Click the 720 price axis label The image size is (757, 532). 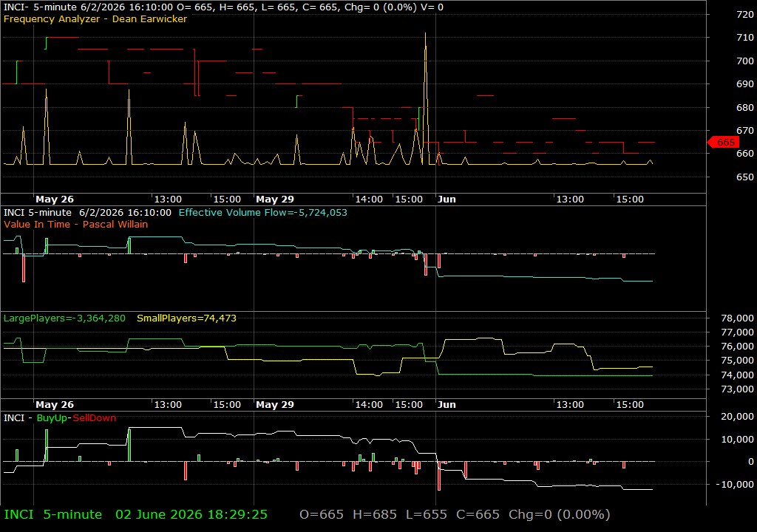tap(745, 15)
